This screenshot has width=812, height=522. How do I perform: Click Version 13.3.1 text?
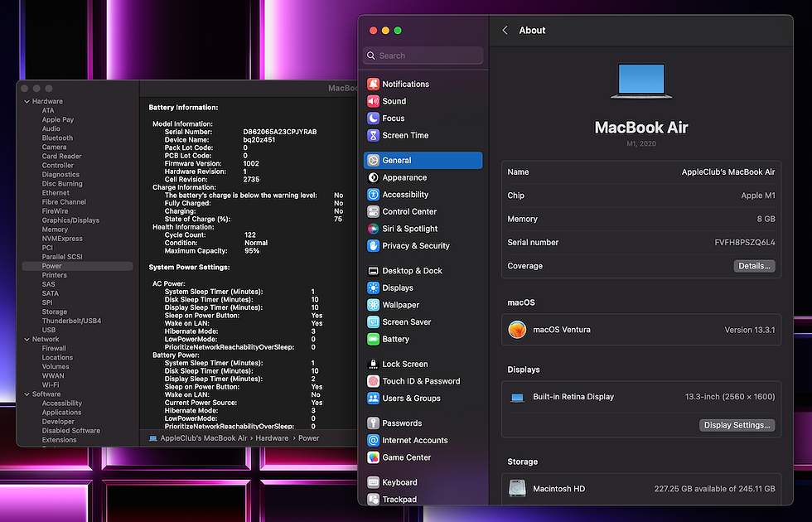(x=749, y=330)
